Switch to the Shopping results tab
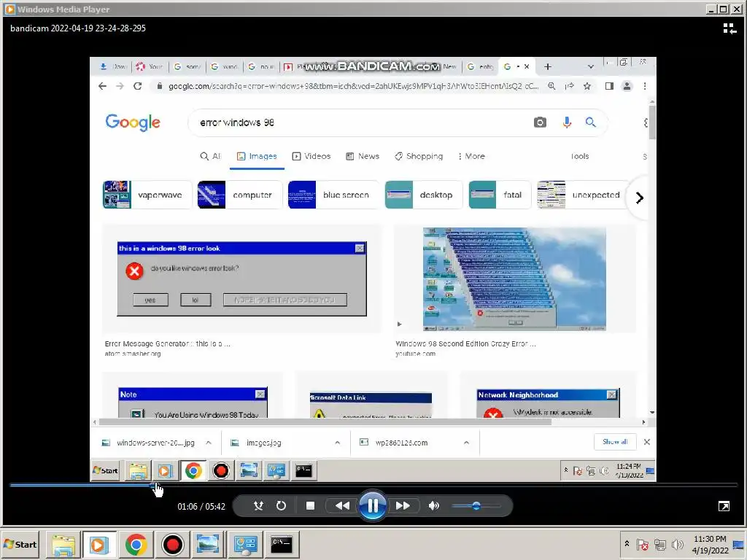This screenshot has height=560, width=747. click(x=419, y=156)
